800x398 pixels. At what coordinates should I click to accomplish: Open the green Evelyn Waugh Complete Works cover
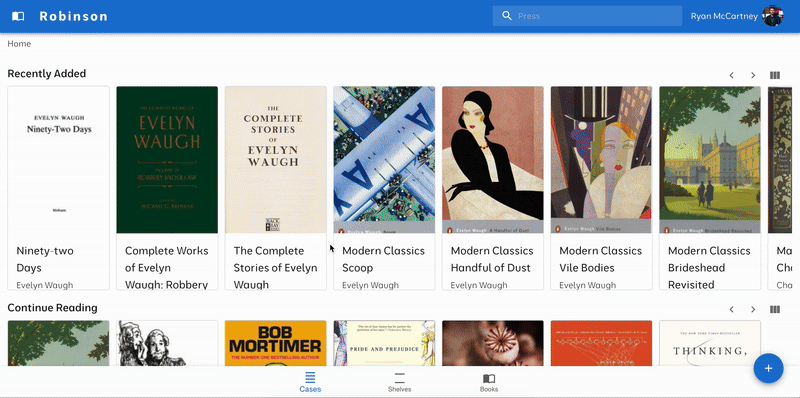click(x=167, y=160)
